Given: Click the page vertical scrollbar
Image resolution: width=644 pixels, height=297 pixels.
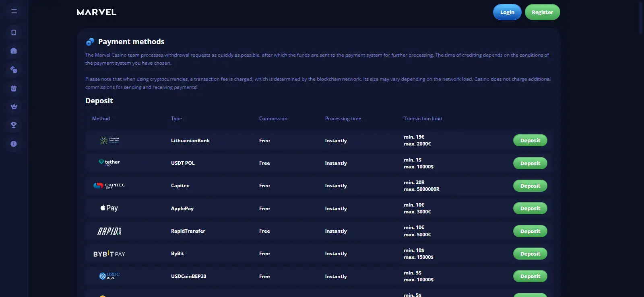Looking at the screenshot, I should tap(641, 18).
